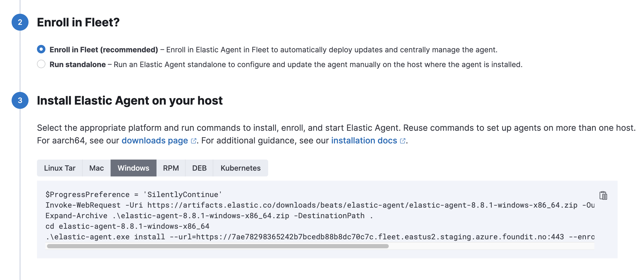This screenshot has height=280, width=644.
Task: Switch to the RPM tab
Action: pos(171,168)
